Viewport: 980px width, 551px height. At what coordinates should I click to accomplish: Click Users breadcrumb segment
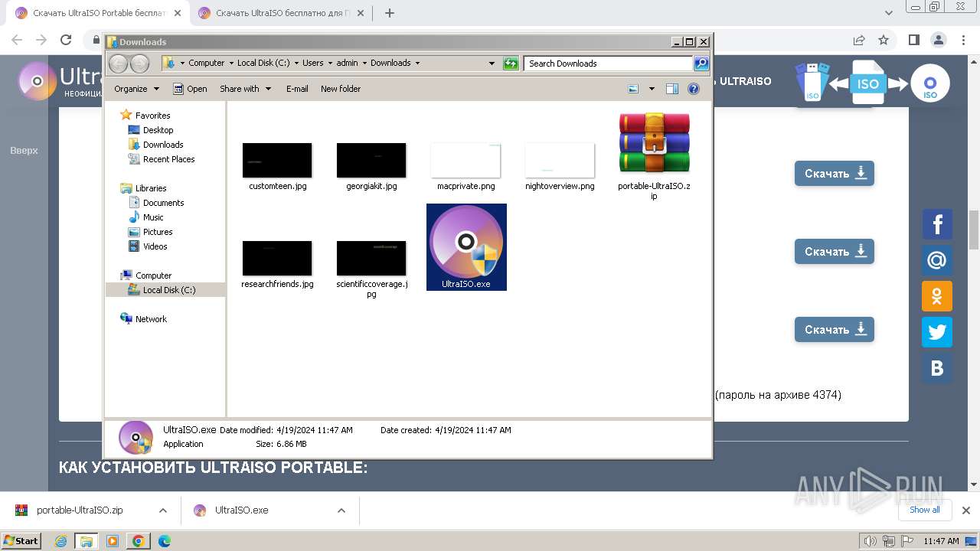point(312,64)
